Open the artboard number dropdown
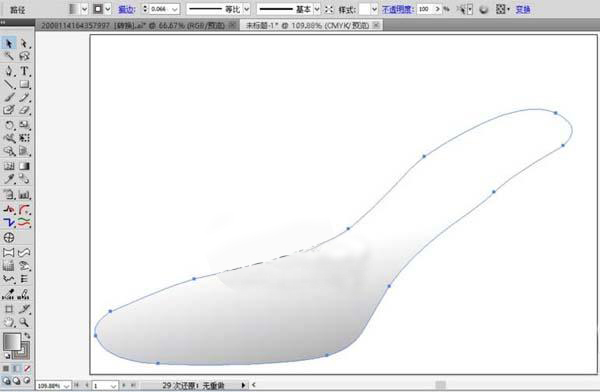This screenshot has height=392, width=600. pos(113,386)
